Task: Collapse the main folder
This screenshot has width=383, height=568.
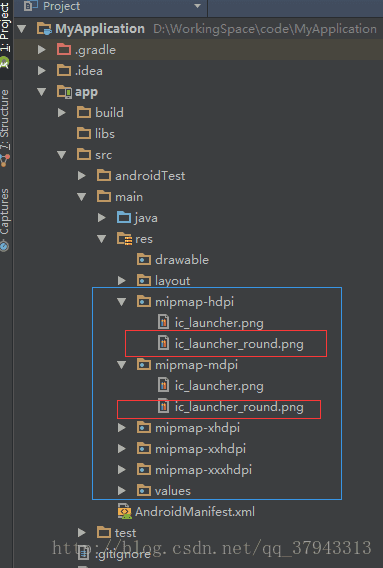Action: [x=82, y=197]
